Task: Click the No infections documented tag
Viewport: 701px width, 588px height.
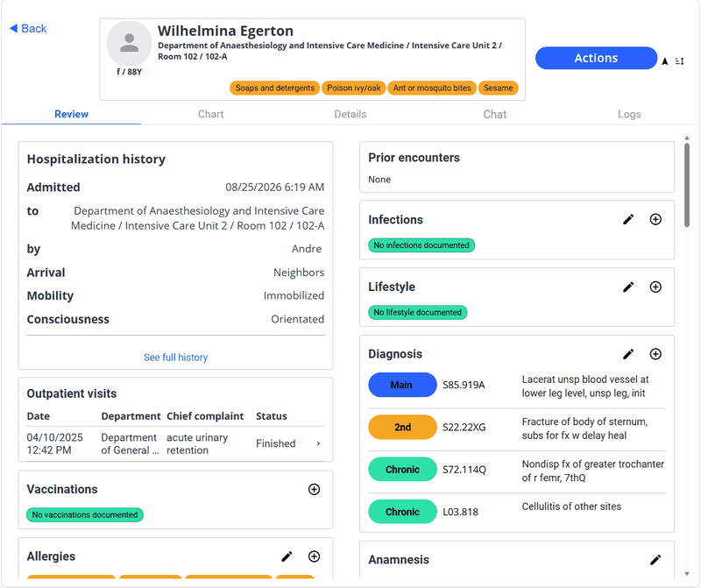Action: click(421, 245)
